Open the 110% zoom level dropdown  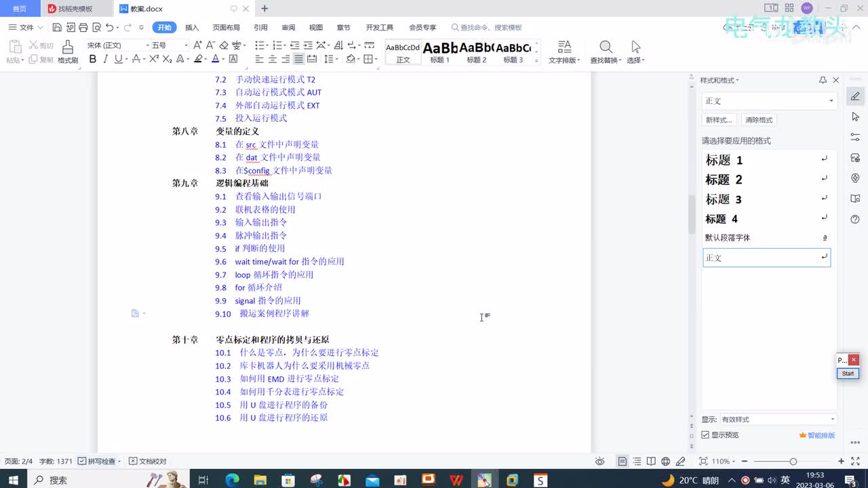(725, 462)
